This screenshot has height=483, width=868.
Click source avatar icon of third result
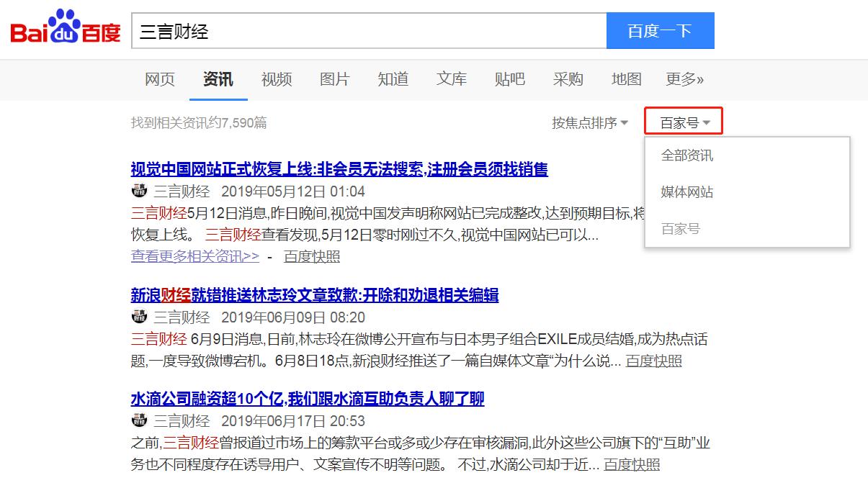click(139, 420)
